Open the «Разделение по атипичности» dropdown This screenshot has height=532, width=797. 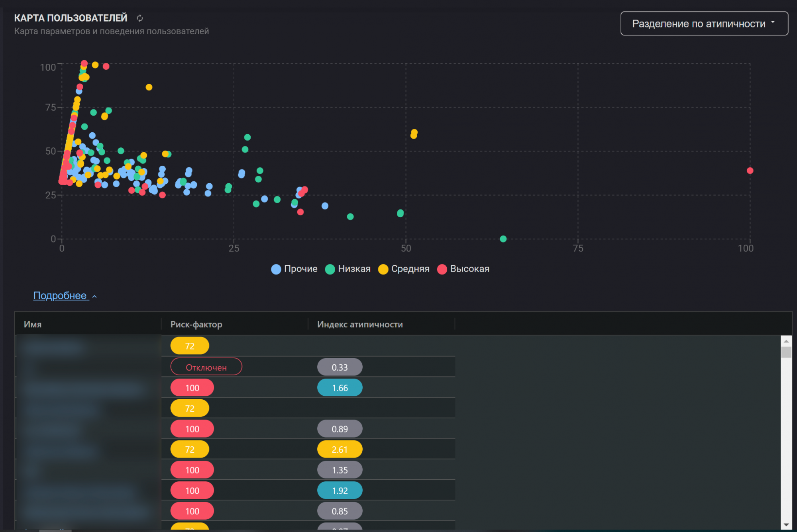[704, 24]
